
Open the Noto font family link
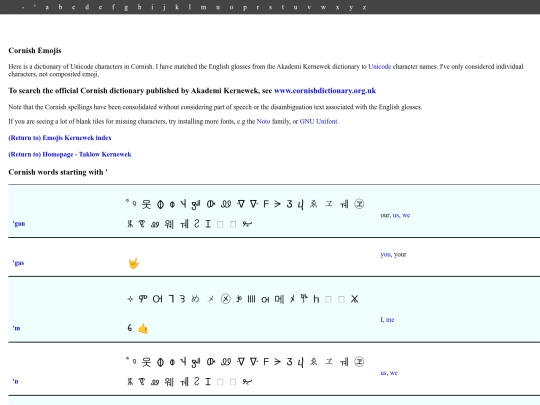click(x=263, y=121)
